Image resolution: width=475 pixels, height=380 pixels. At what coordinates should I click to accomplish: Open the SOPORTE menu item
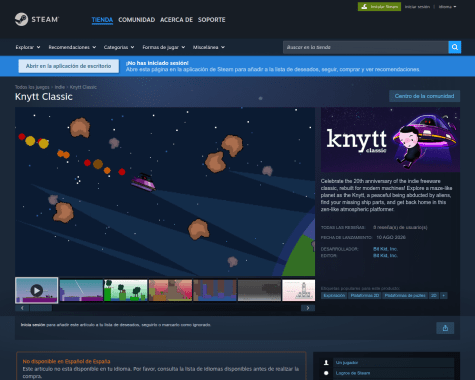coord(212,20)
